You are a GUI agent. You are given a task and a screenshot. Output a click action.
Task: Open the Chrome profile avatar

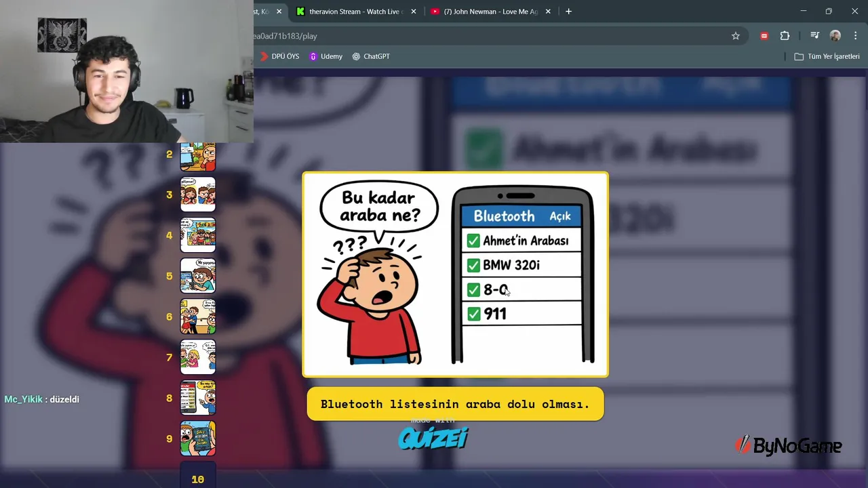coord(835,36)
